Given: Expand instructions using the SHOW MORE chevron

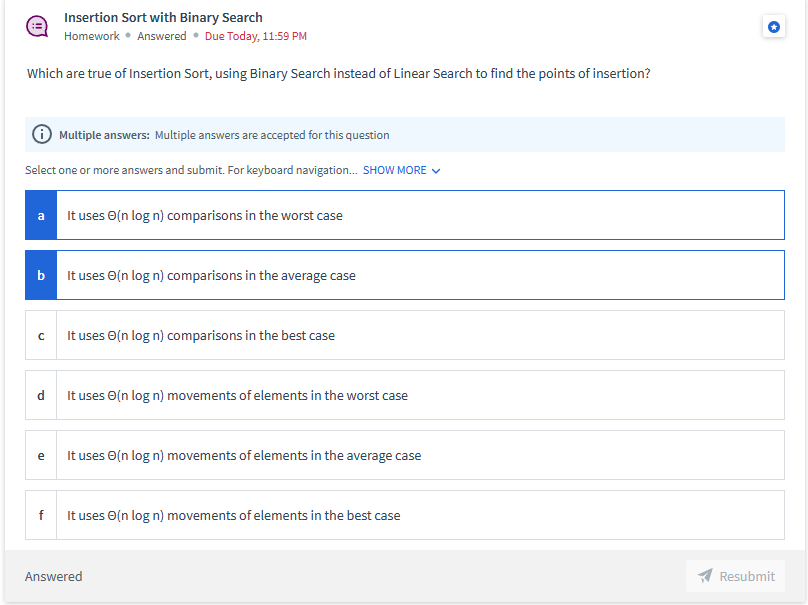Looking at the screenshot, I should coord(436,171).
